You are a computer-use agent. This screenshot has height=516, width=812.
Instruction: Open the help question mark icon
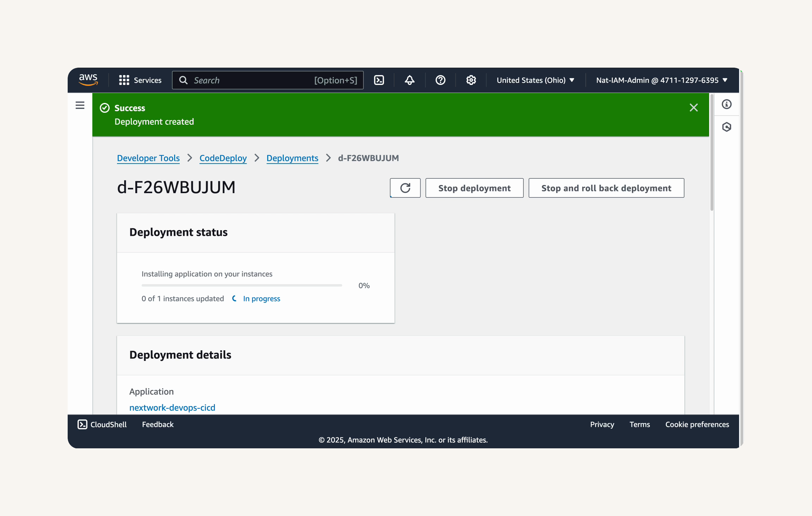(441, 80)
